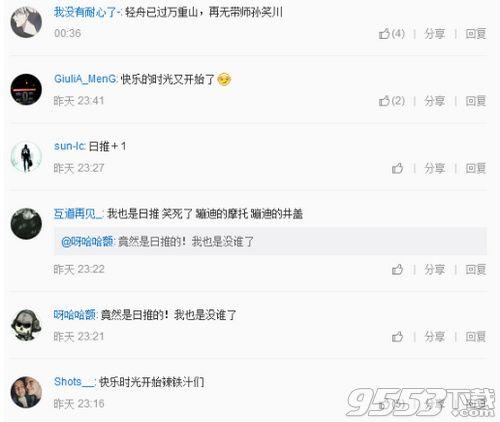This screenshot has height=422, width=500.
Task: Give a thumbs-up to 呀哈哈额's comment
Action: pyautogui.click(x=397, y=337)
